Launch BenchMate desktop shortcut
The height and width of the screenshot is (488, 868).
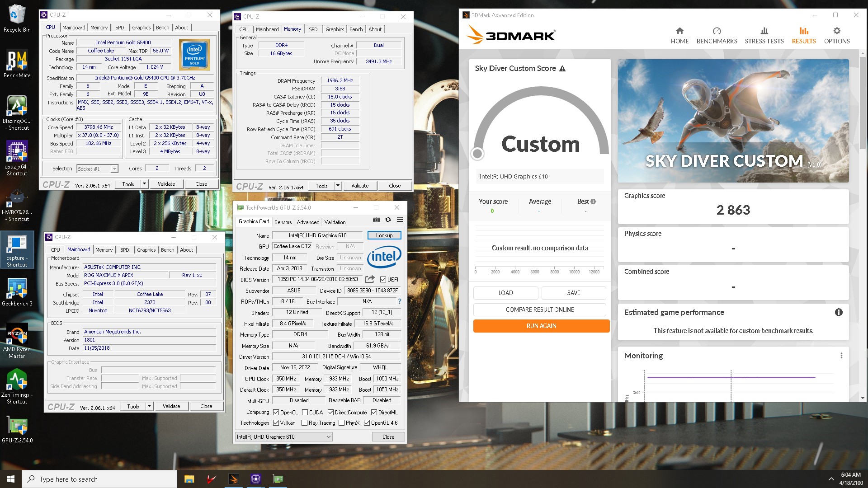[17, 64]
